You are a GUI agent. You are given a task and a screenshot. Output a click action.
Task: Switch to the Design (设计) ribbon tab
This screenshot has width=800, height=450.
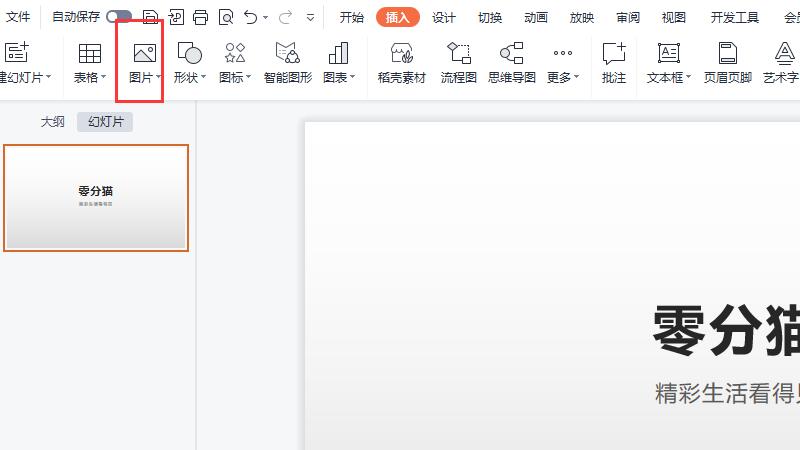(x=443, y=17)
